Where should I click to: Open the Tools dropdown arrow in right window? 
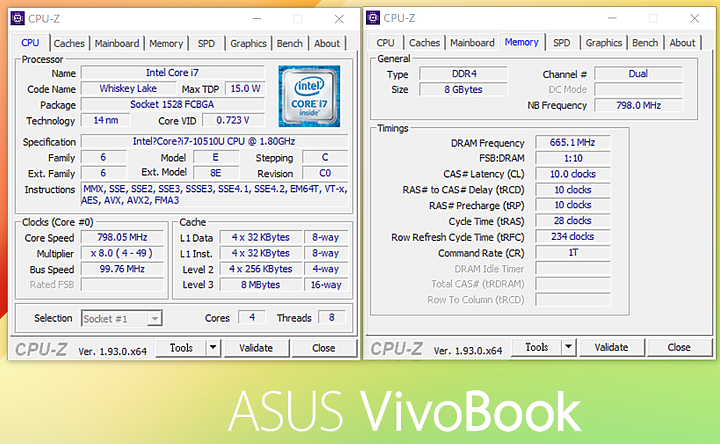point(568,347)
